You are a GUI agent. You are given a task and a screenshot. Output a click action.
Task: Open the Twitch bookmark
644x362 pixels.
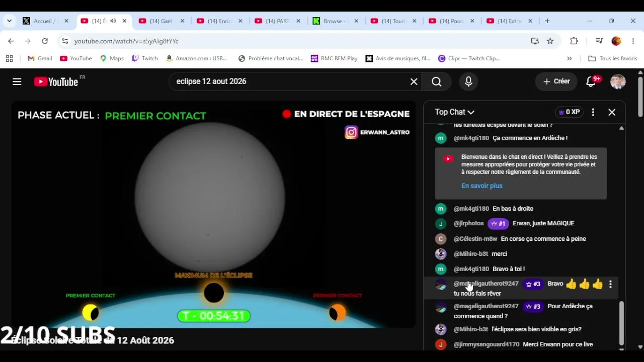(145, 59)
